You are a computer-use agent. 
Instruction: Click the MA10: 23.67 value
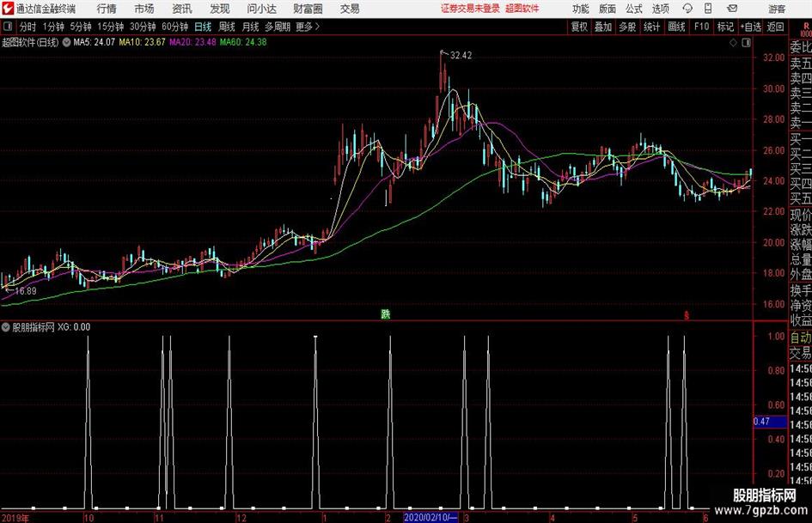(x=142, y=42)
